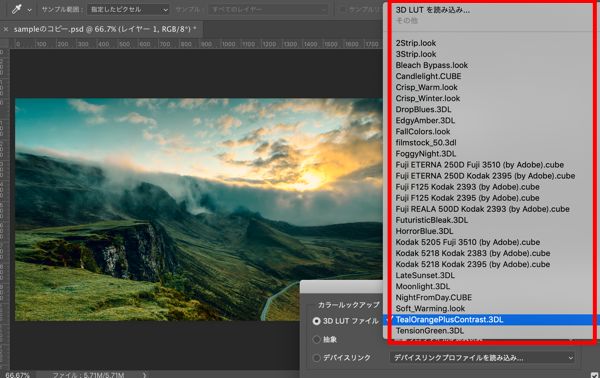This screenshot has width=600, height=378.
Task: Select EdgyAmber.3DL preset
Action: click(425, 121)
